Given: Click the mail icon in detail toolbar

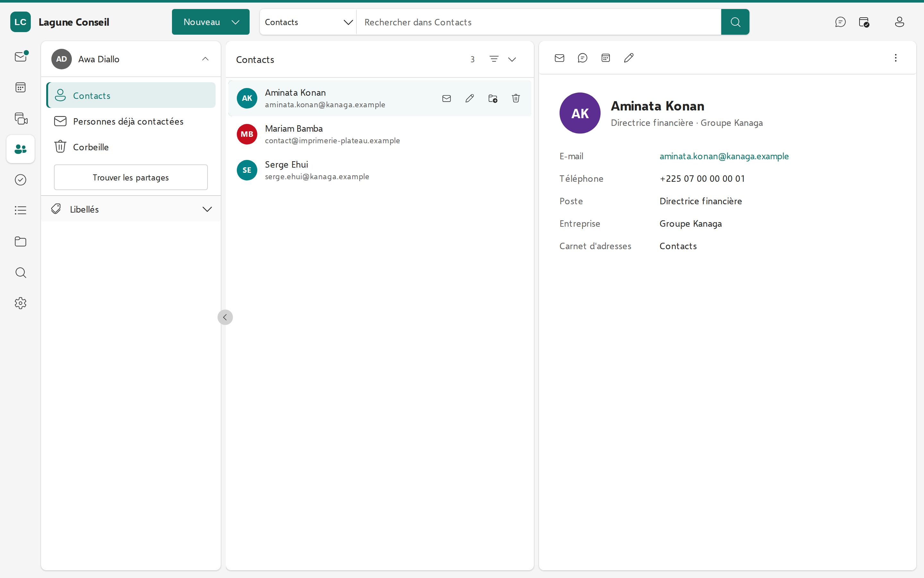Looking at the screenshot, I should [x=559, y=58].
